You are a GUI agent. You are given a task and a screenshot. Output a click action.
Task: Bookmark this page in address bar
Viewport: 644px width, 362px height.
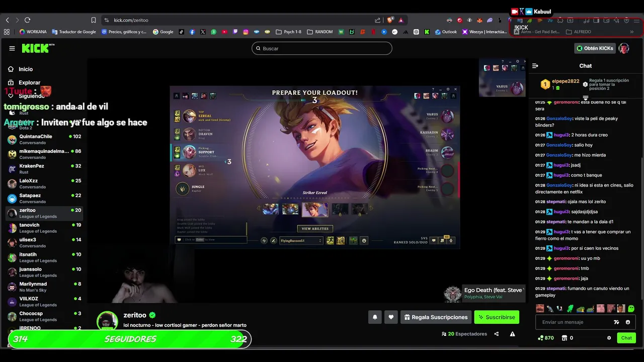point(94,20)
